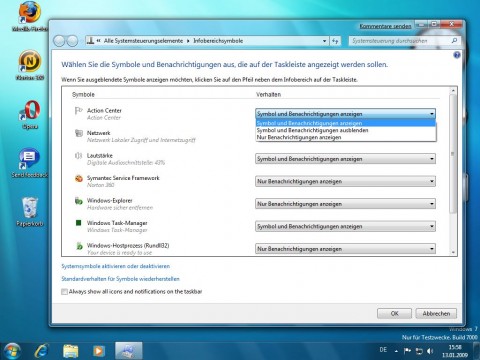Choose 'Symbol und Benachrichtigungen ausblenden' option
The width and height of the screenshot is (480, 360).
(x=346, y=130)
